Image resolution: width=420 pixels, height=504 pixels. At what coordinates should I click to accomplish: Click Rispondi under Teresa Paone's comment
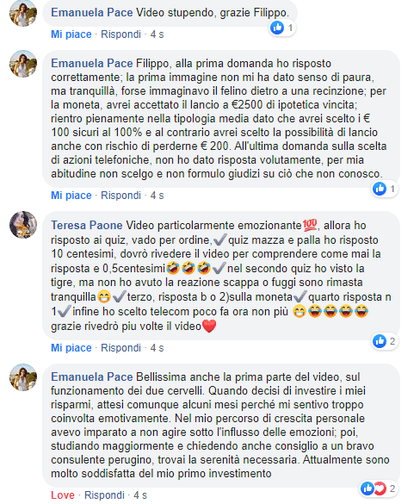coord(120,348)
